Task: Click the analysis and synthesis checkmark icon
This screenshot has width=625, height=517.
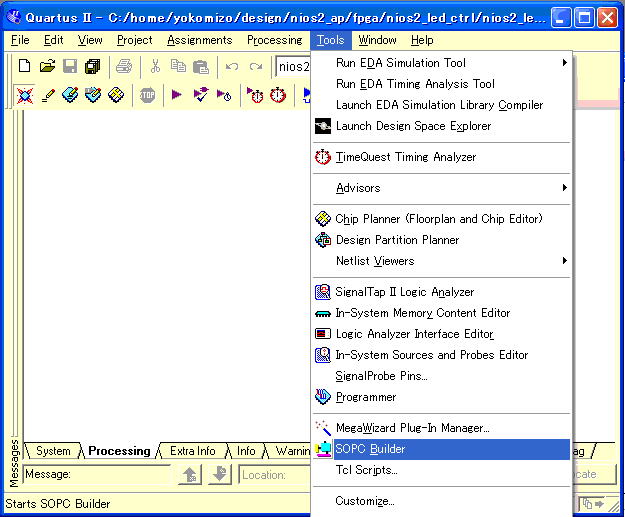Action: click(x=200, y=95)
